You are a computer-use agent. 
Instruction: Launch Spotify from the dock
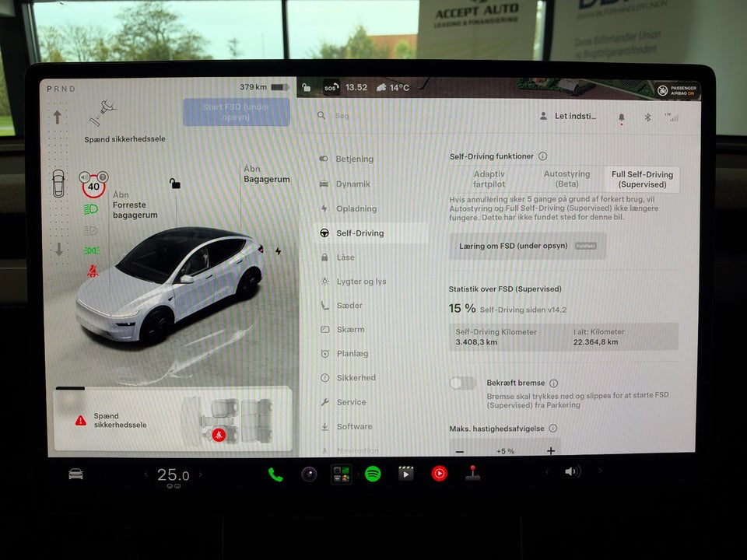click(x=373, y=474)
